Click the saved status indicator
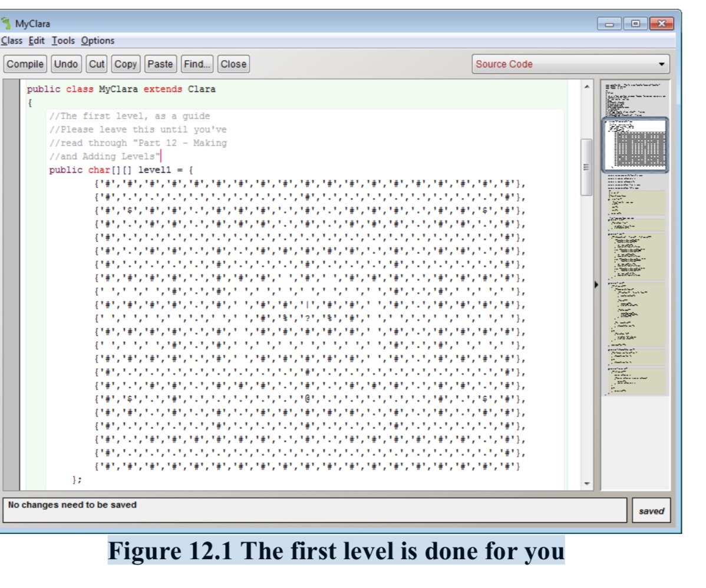The image size is (706, 588). pos(652,511)
